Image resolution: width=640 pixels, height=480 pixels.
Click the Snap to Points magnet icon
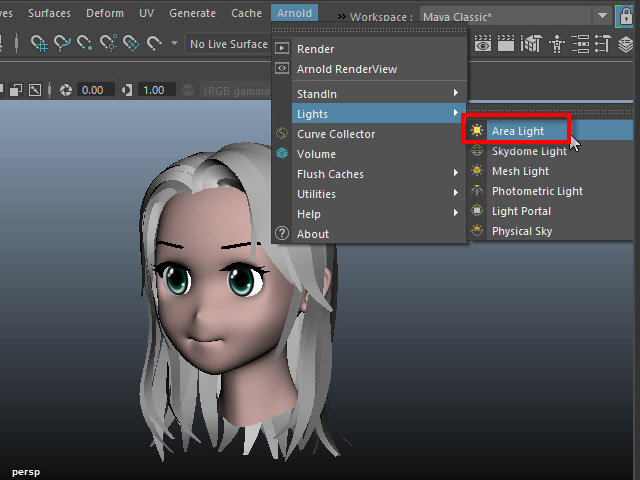click(x=84, y=44)
